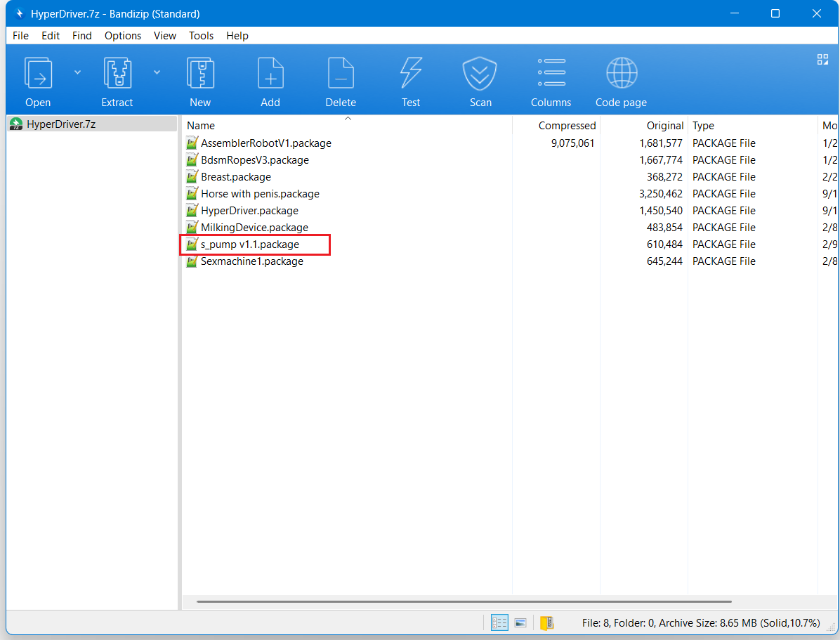Click the Add files toolbar icon
Image resolution: width=840 pixels, height=640 pixels.
click(270, 73)
